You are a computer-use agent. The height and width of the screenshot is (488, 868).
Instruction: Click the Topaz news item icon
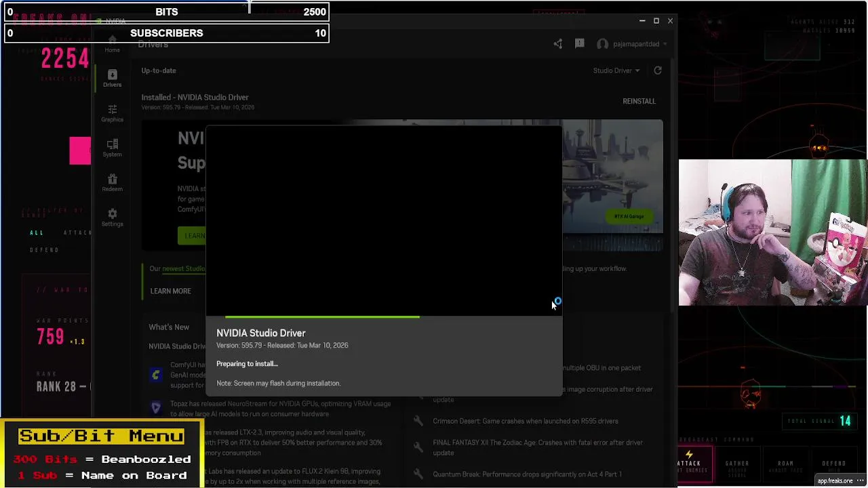tap(156, 408)
